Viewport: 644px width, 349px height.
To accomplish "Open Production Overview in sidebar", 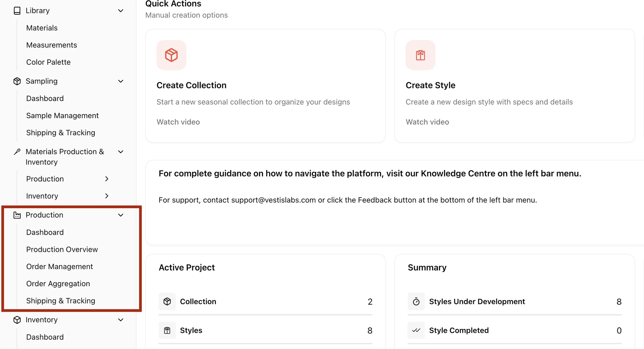I will click(62, 249).
